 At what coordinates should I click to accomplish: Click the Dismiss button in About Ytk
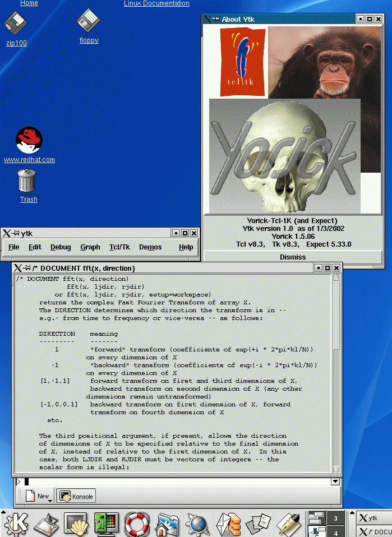pyautogui.click(x=293, y=257)
